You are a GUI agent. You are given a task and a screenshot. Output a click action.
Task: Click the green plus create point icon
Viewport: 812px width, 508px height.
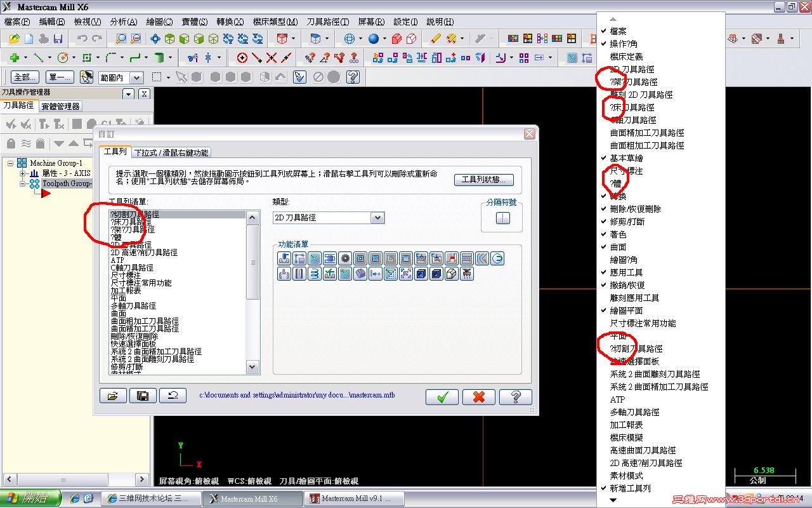[x=15, y=58]
